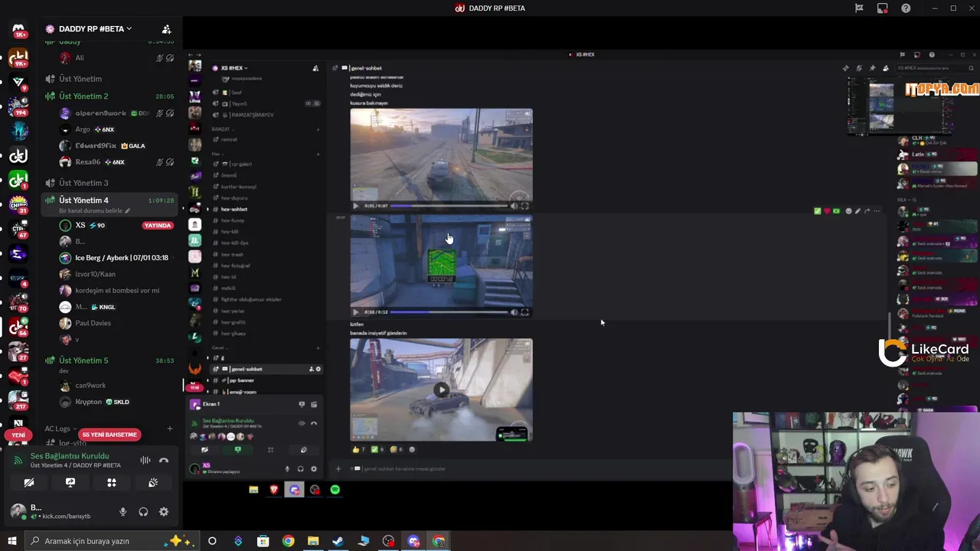The height and width of the screenshot is (551, 980).
Task: Toggle microphone mute in the user panel
Action: coord(122,512)
